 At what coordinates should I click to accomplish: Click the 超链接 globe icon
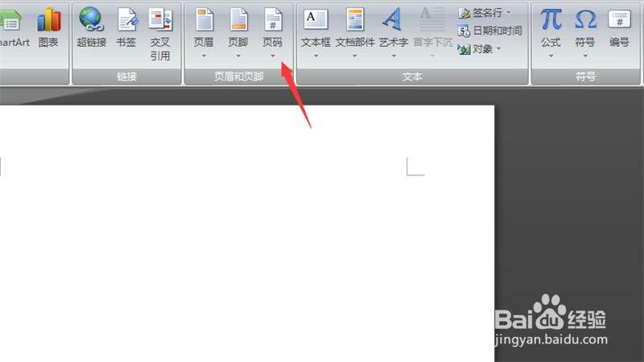pos(91,19)
